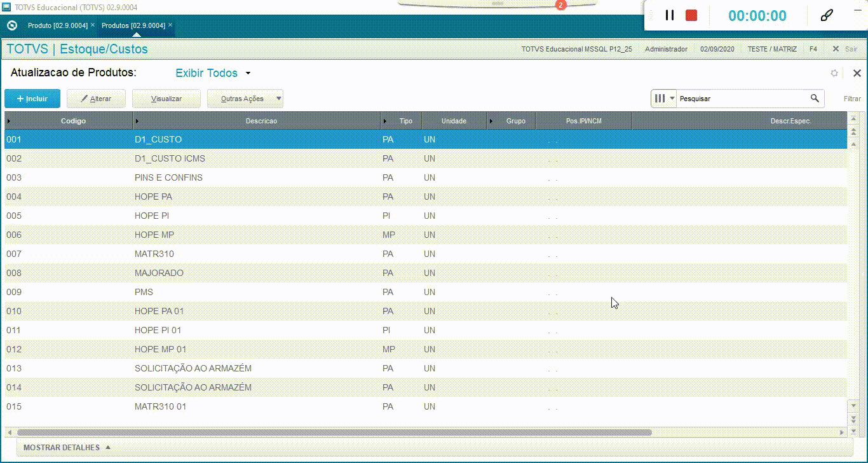
Task: Jump to first record scroll arrow
Action: 853,119
